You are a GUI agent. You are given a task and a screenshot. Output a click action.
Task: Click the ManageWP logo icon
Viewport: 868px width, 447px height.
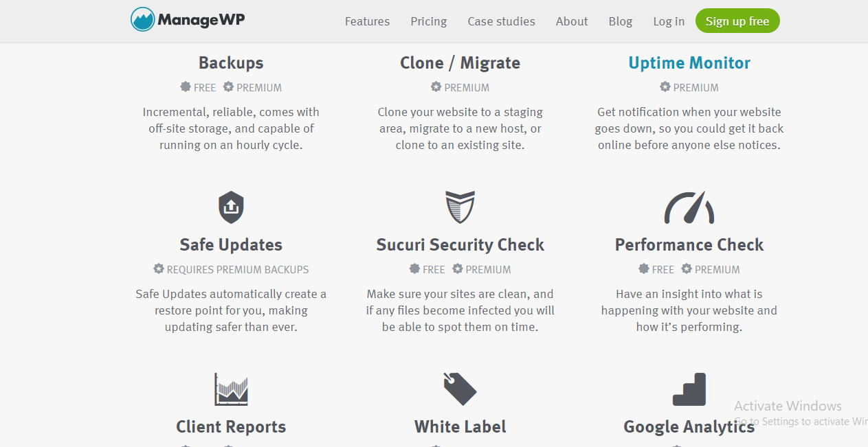click(x=142, y=19)
